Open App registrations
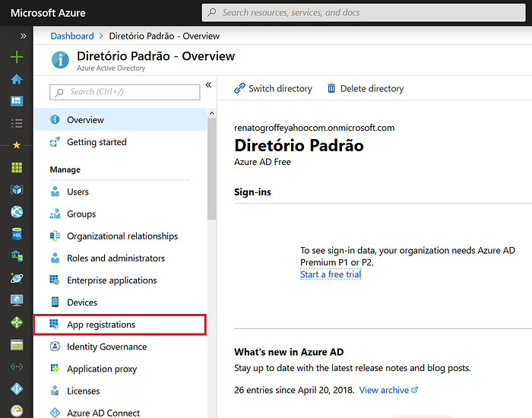The width and height of the screenshot is (532, 418). click(x=120, y=325)
